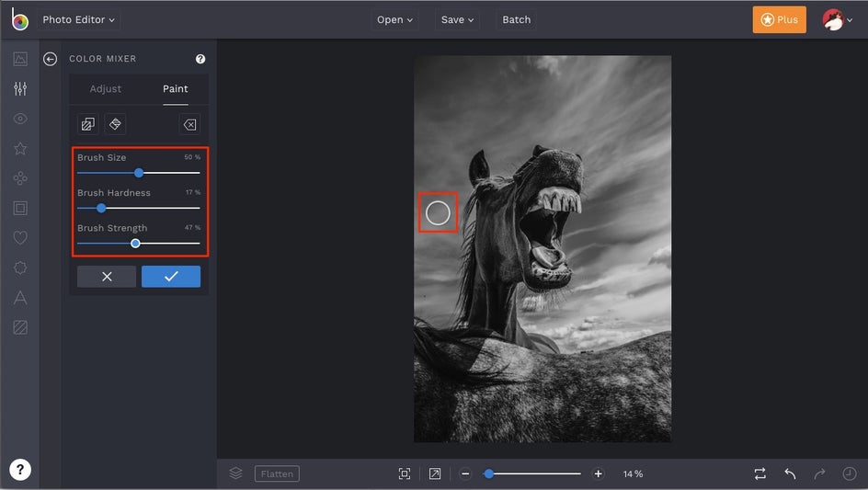Select the Edit sliders sidebar icon

pyautogui.click(x=20, y=88)
